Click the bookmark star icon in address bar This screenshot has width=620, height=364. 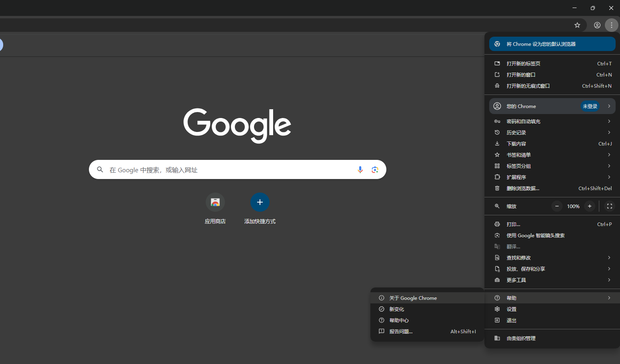[x=577, y=25]
